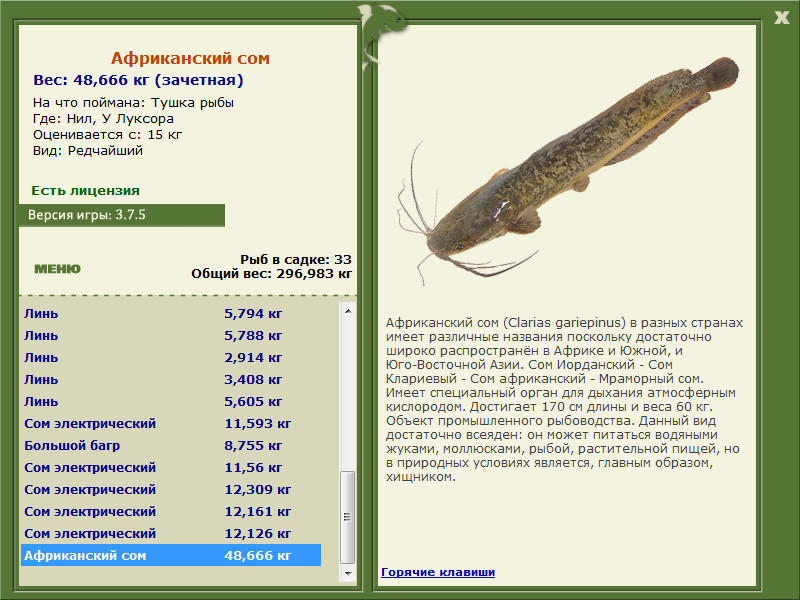Select the Линь 5,605 кг entry

[x=171, y=401]
